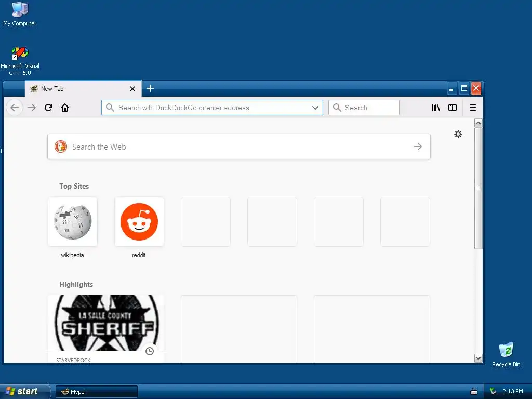Open the reddit top site tile
This screenshot has height=399, width=532.
point(139,222)
